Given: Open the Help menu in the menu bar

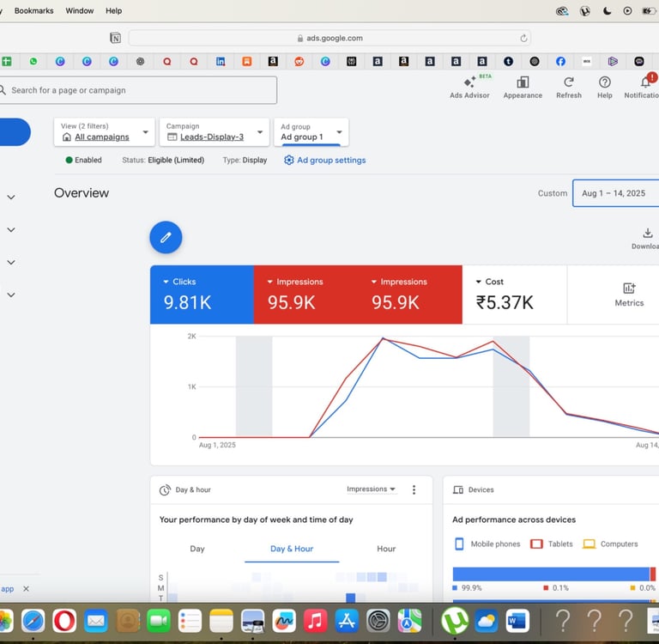Looking at the screenshot, I should [113, 11].
